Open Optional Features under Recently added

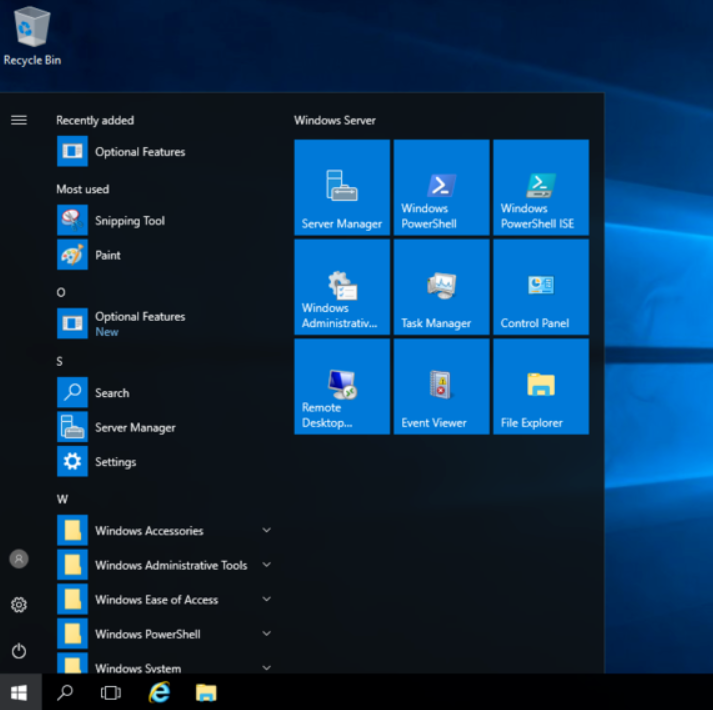[164, 151]
